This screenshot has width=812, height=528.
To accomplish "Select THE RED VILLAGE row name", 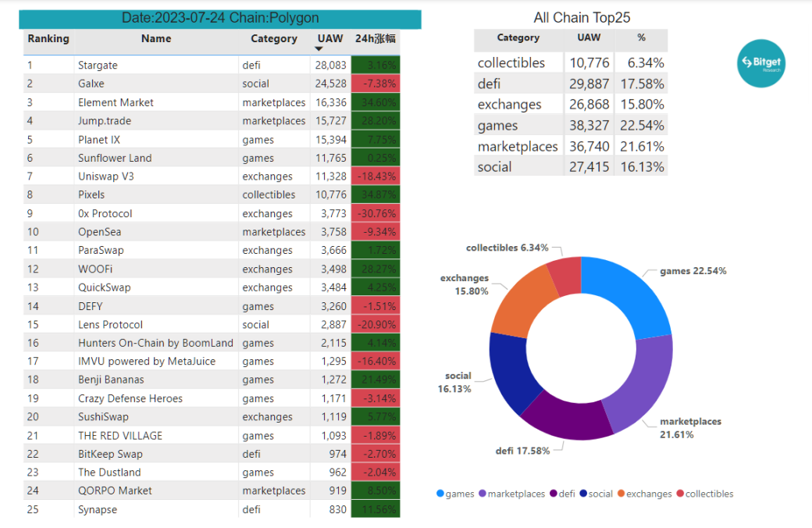I will [120, 436].
